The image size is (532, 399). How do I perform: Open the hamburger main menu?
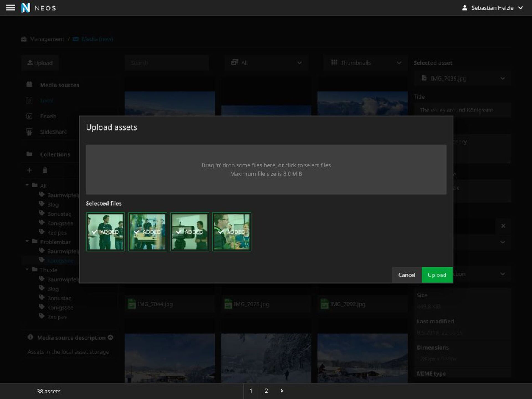click(11, 8)
